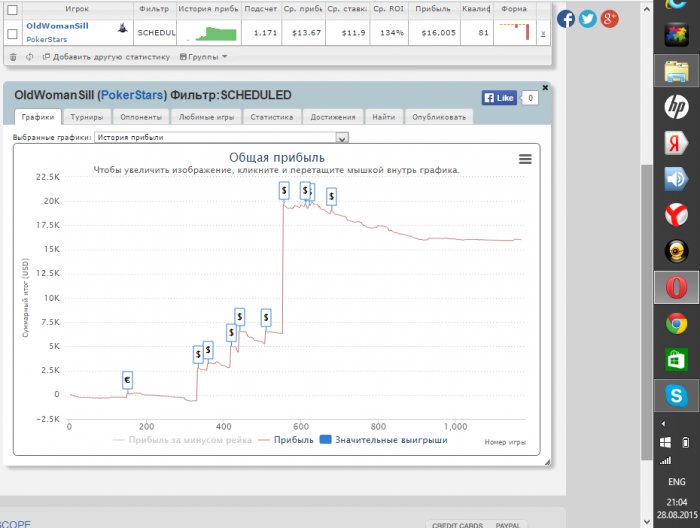Tick OldWomanSill row checkbox

coord(12,33)
